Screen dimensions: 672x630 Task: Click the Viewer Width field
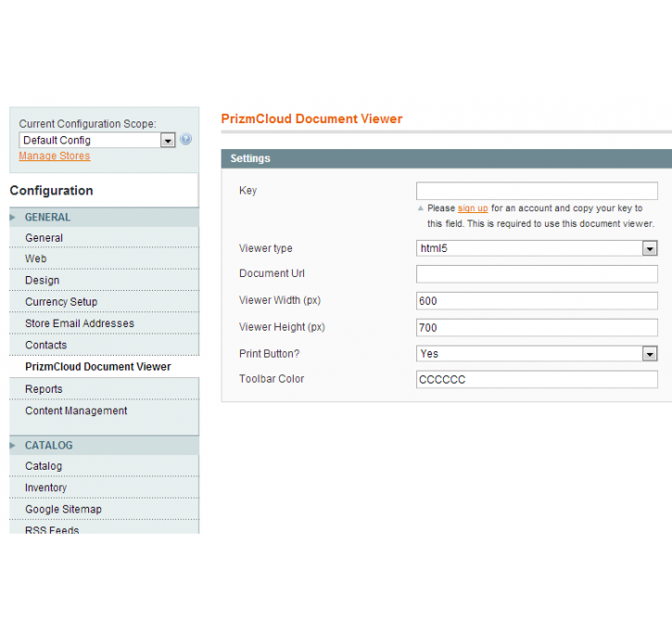[537, 301]
